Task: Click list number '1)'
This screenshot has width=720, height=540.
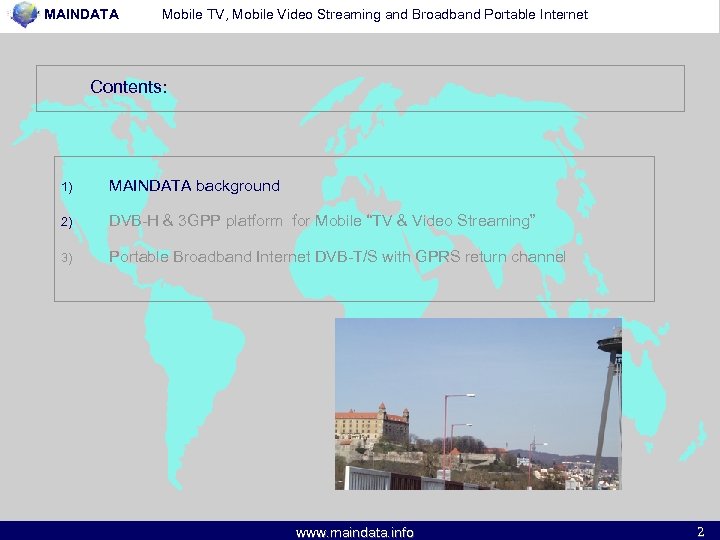Action: click(x=67, y=187)
